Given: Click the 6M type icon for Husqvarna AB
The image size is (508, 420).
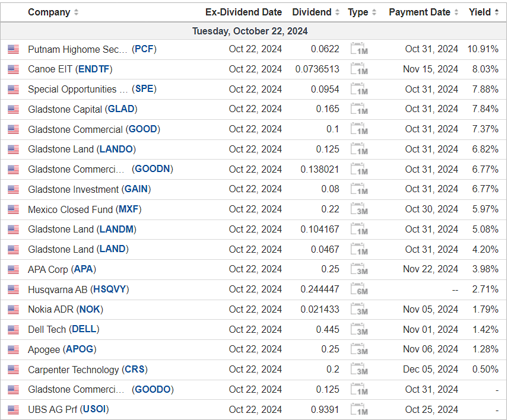Looking at the screenshot, I should [x=359, y=289].
